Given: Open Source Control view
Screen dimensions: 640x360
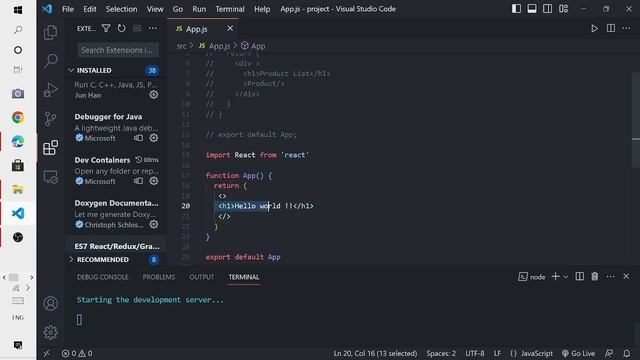Looking at the screenshot, I should pos(51,119).
